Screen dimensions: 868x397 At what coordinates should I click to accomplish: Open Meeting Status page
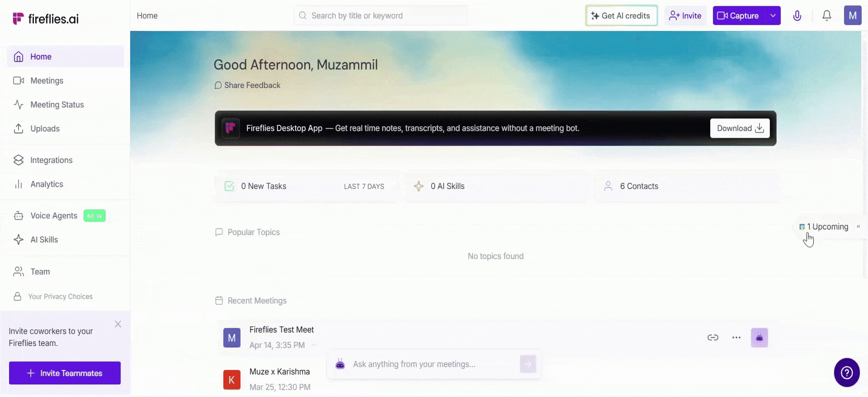coord(66,104)
